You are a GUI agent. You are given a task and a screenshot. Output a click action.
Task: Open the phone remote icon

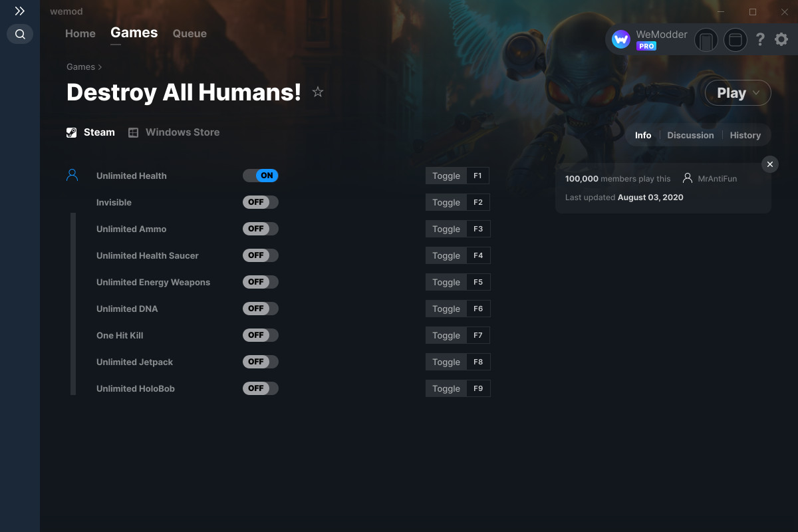coord(706,40)
